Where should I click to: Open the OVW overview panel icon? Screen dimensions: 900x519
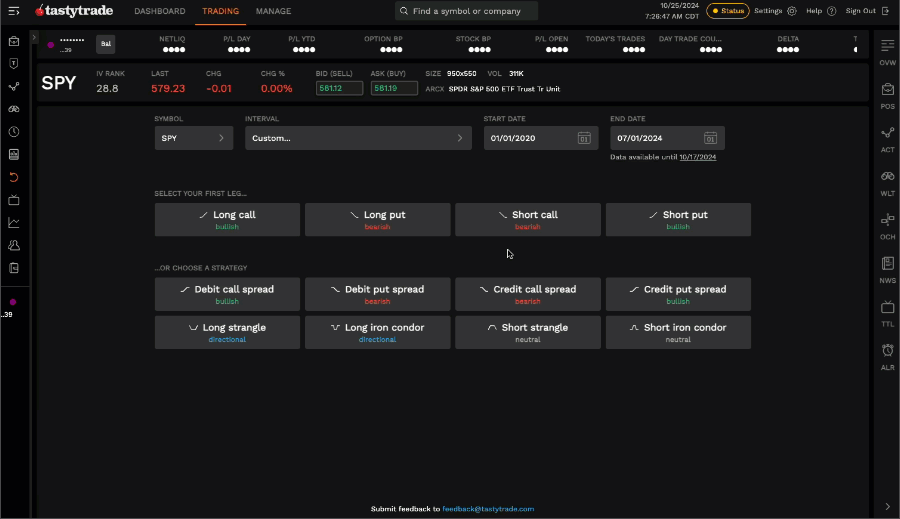887,47
